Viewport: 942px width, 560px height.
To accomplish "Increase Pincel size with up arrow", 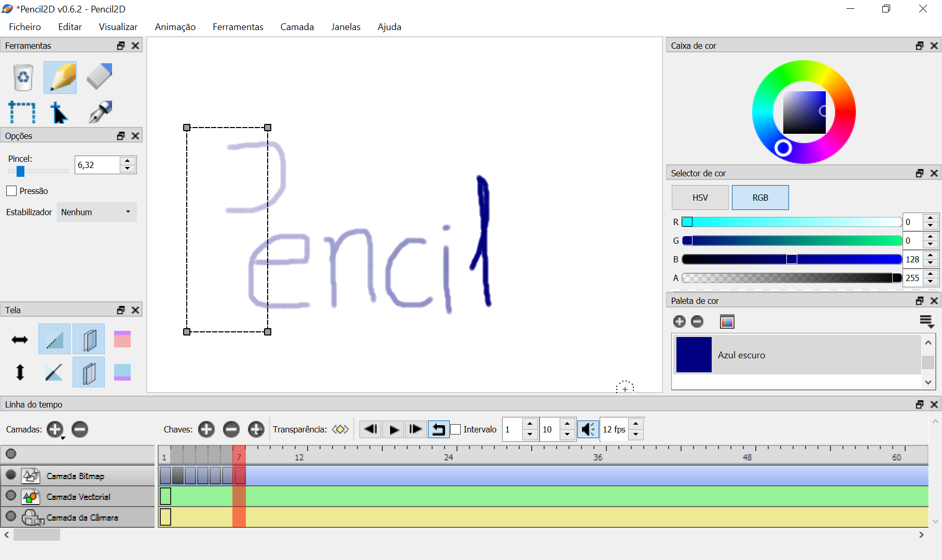I will [128, 161].
